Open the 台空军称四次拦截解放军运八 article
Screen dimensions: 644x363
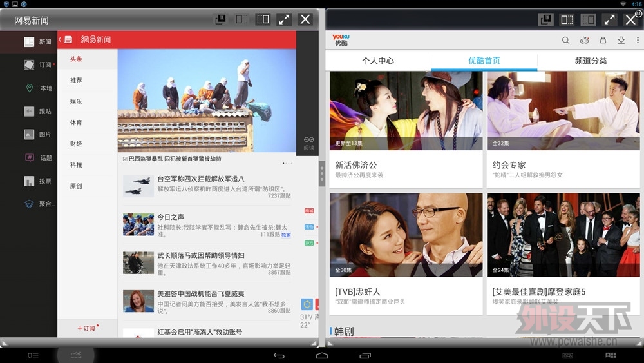207,186
